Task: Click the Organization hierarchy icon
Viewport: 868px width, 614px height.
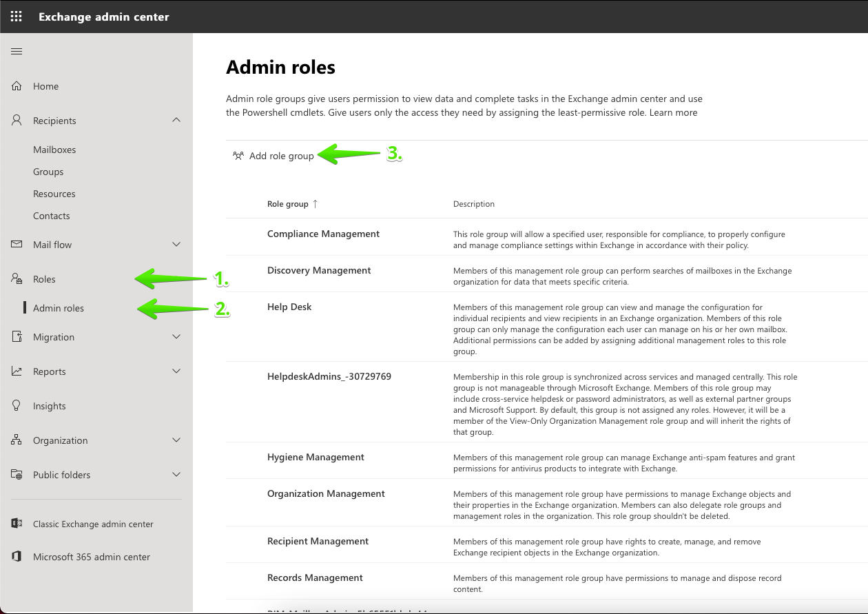Action: 17,440
